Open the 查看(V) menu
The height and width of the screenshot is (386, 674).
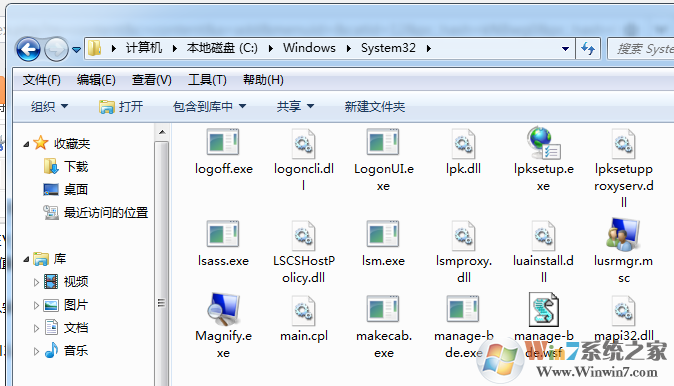point(152,80)
